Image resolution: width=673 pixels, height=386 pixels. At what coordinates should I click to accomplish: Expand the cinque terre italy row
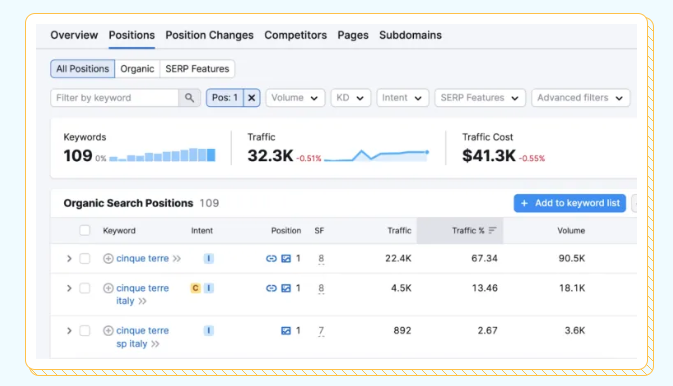[x=69, y=288]
